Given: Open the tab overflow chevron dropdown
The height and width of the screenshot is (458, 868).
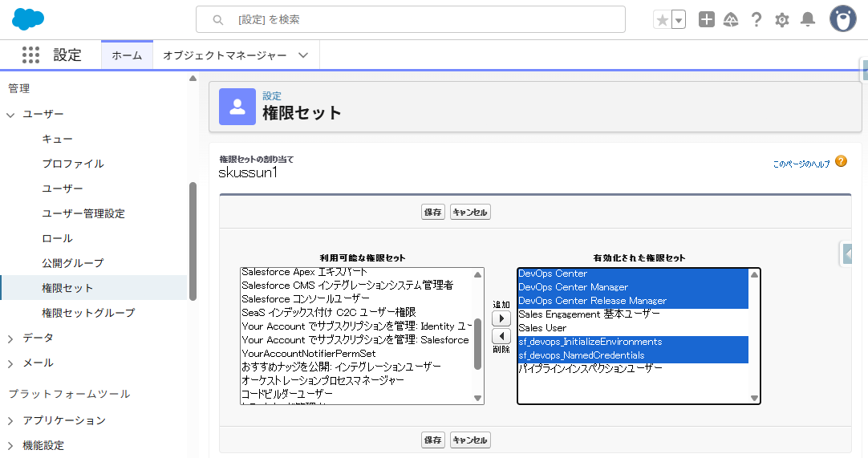Looking at the screenshot, I should pyautogui.click(x=303, y=55).
